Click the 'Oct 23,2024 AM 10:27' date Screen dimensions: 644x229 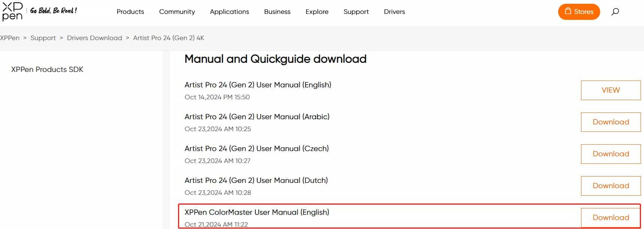[217, 161]
